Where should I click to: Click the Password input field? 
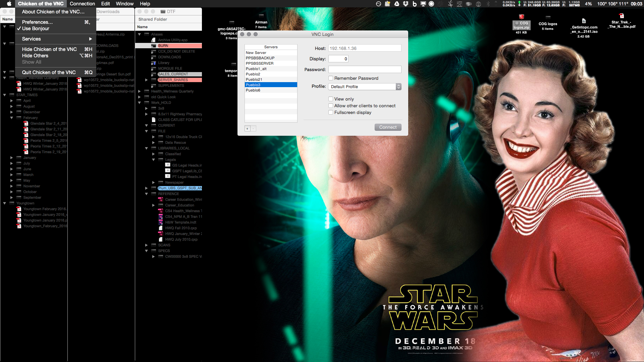click(x=365, y=69)
